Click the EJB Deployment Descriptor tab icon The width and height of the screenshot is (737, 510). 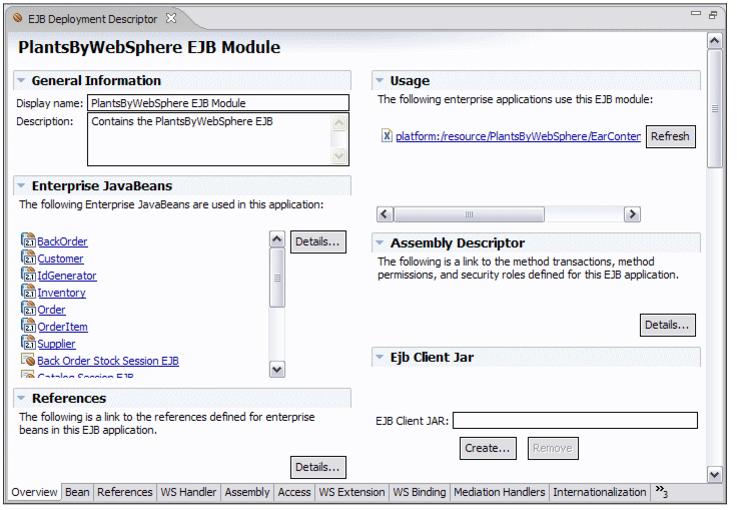pos(18,18)
